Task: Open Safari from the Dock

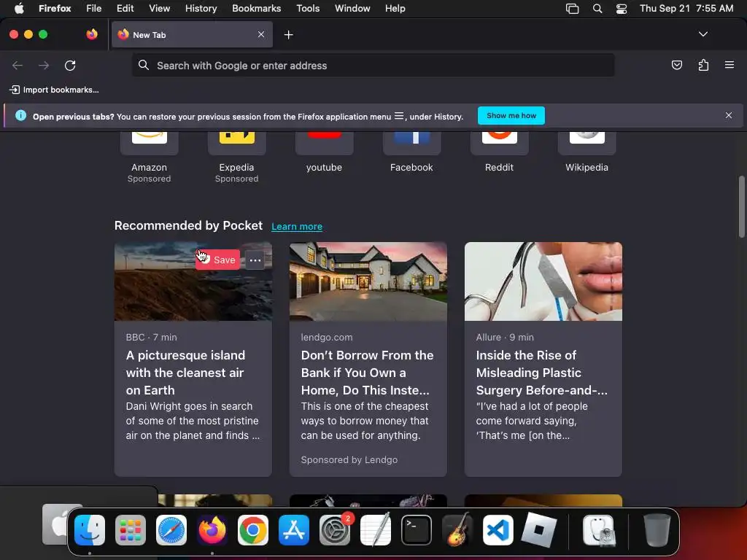Action: [171, 529]
